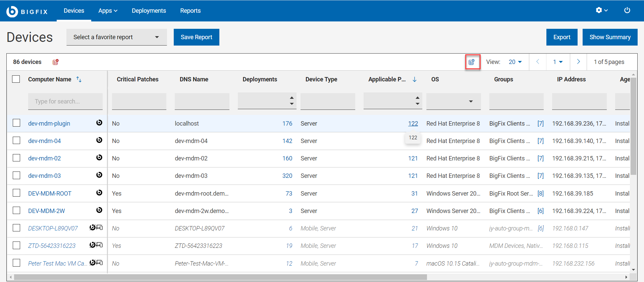Open the settings gear menu
This screenshot has width=644, height=282.
[x=599, y=10]
